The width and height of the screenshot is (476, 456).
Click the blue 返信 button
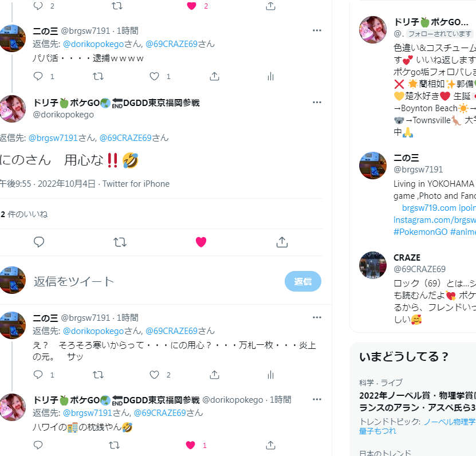click(x=302, y=281)
